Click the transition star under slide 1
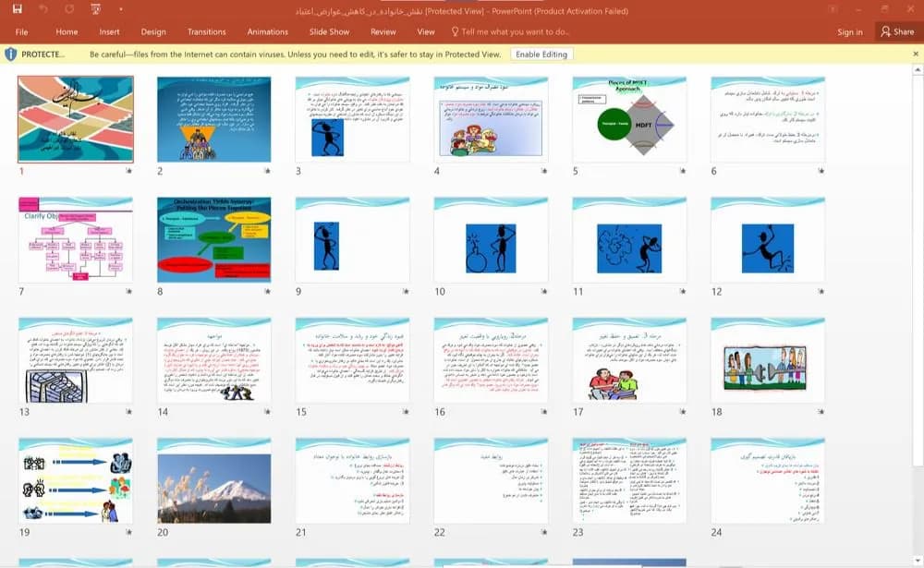This screenshot has width=924, height=568. tap(129, 171)
